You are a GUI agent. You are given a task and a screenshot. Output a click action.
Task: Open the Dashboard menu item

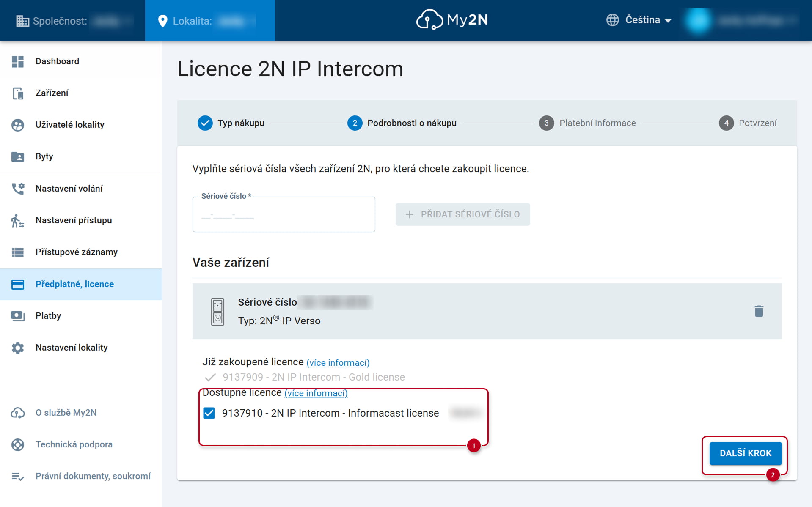coord(81,61)
